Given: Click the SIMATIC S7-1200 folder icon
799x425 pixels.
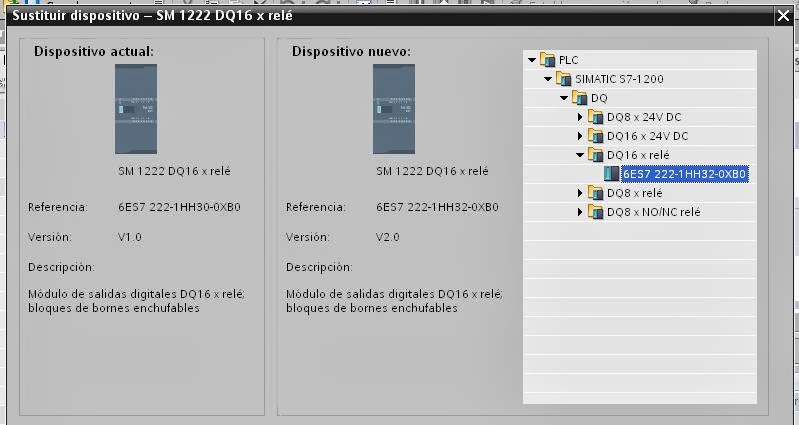Looking at the screenshot, I should (x=563, y=78).
